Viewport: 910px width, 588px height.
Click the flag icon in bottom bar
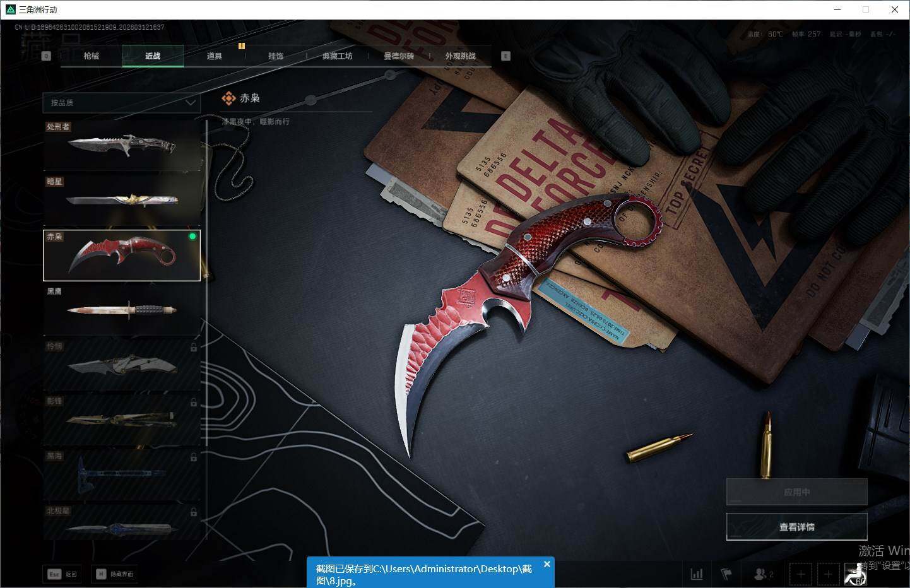(726, 574)
